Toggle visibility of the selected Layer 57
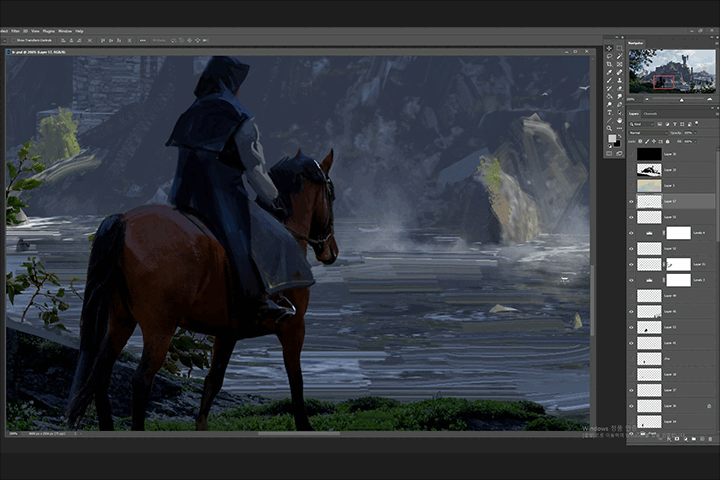 coord(631,201)
